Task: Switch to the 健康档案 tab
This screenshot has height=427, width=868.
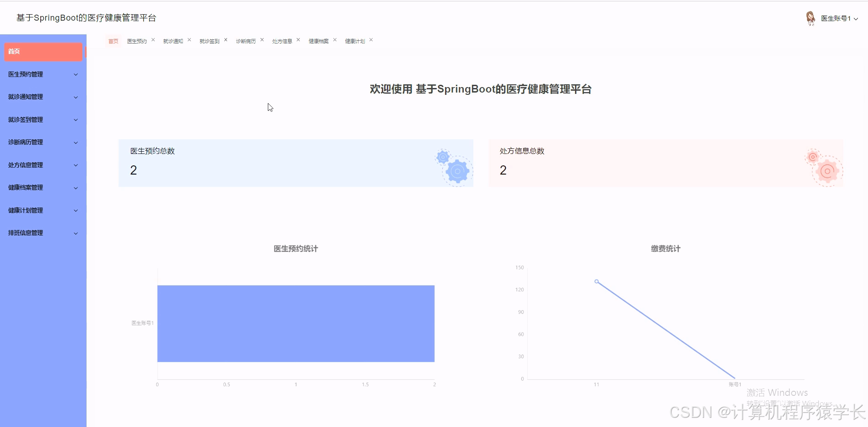Action: [318, 41]
